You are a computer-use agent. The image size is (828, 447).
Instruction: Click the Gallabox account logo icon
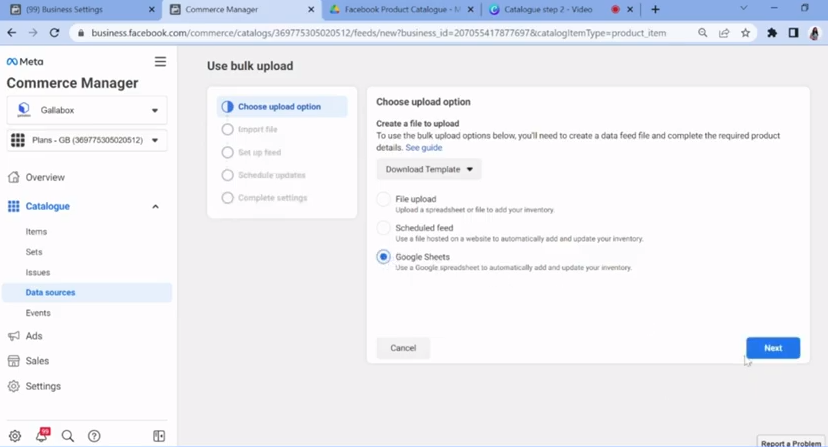24,110
